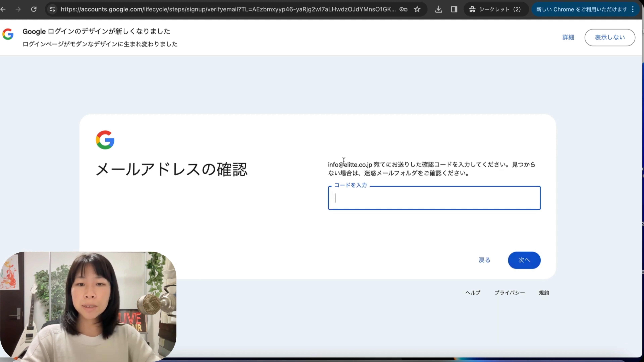Image resolution: width=644 pixels, height=362 pixels.
Task: Open the downloads icon
Action: point(439,9)
